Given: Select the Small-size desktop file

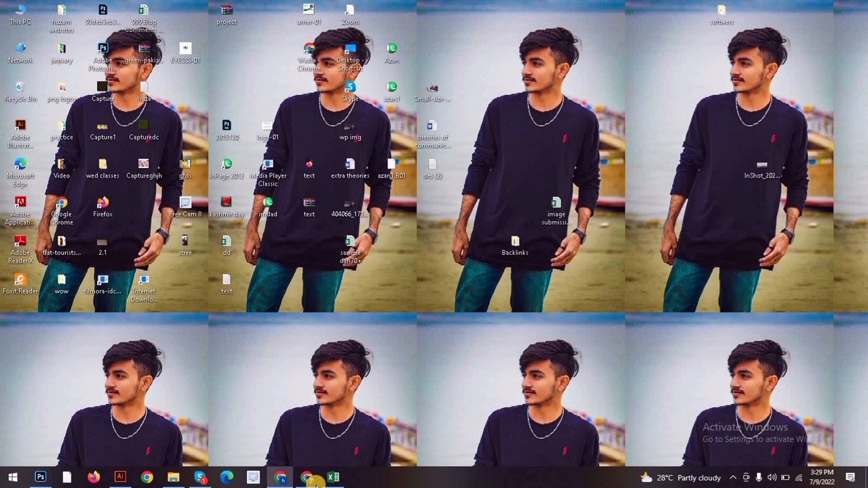Looking at the screenshot, I should 433,92.
